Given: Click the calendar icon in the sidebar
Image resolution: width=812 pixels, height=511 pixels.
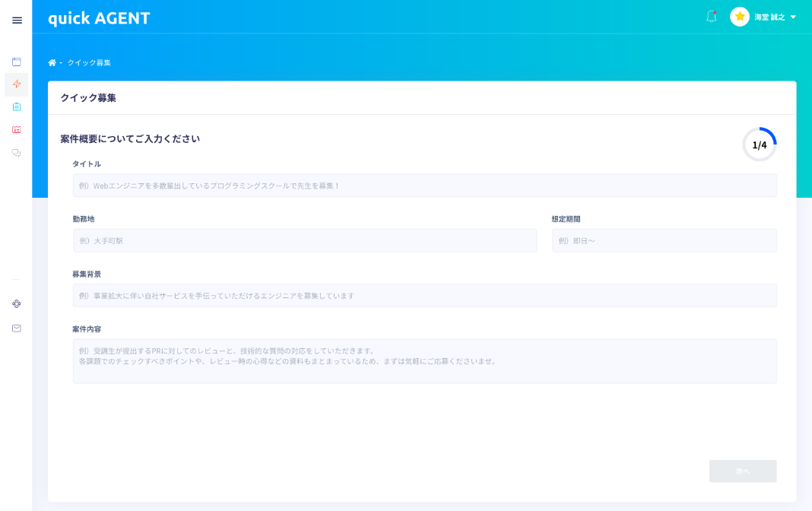Looking at the screenshot, I should (x=17, y=62).
